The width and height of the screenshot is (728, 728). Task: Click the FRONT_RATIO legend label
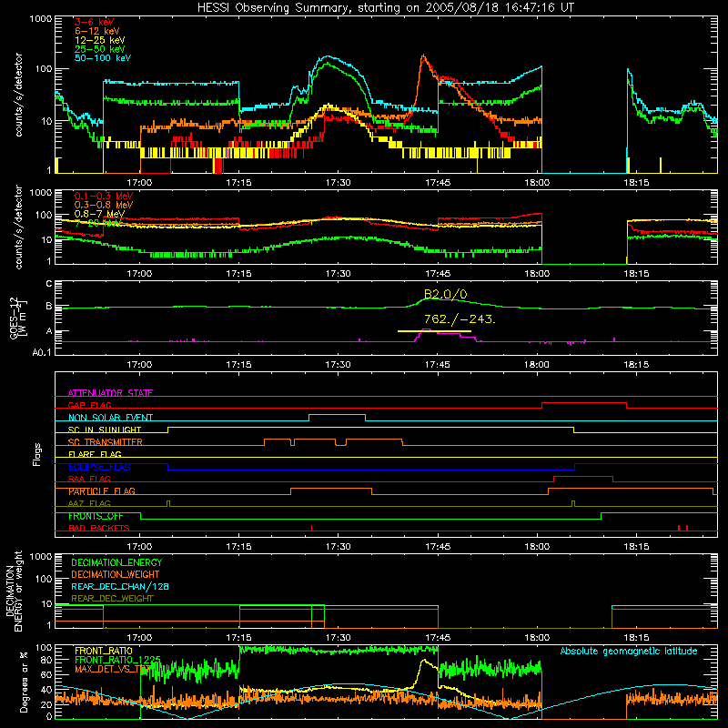(104, 651)
